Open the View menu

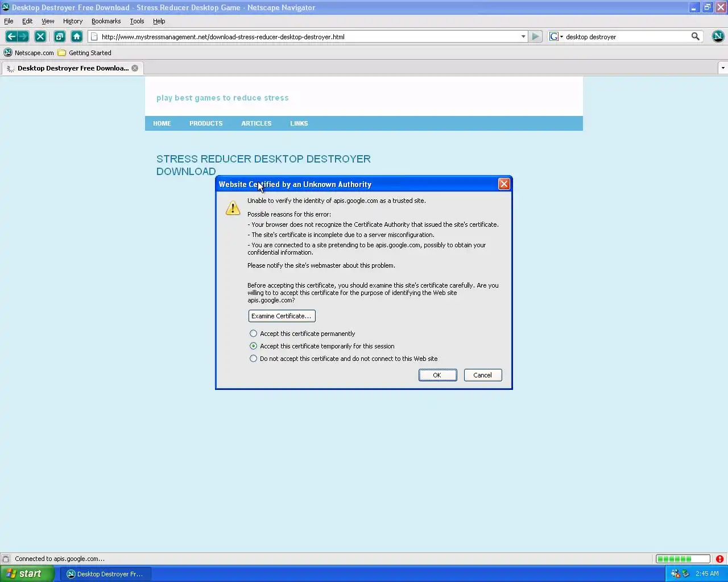click(x=48, y=21)
